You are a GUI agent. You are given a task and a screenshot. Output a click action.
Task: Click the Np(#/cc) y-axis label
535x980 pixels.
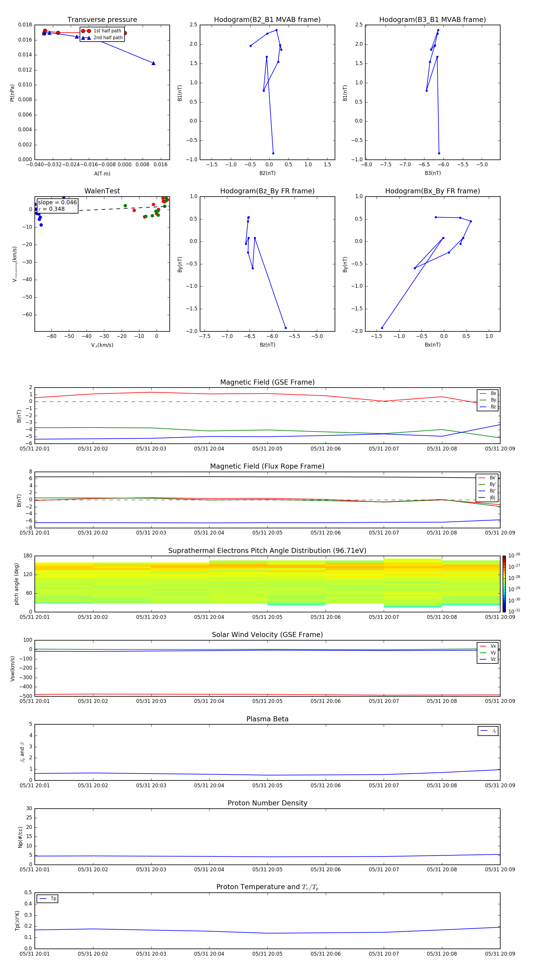20,837
